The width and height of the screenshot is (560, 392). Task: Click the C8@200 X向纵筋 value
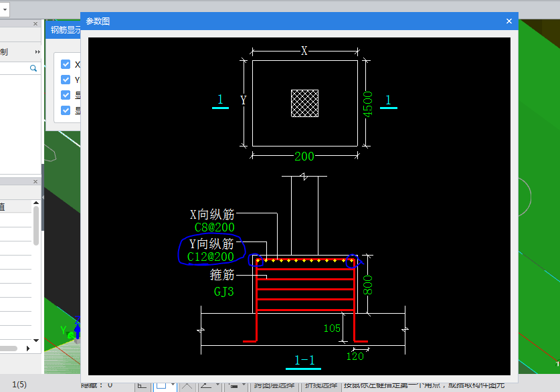click(x=214, y=227)
